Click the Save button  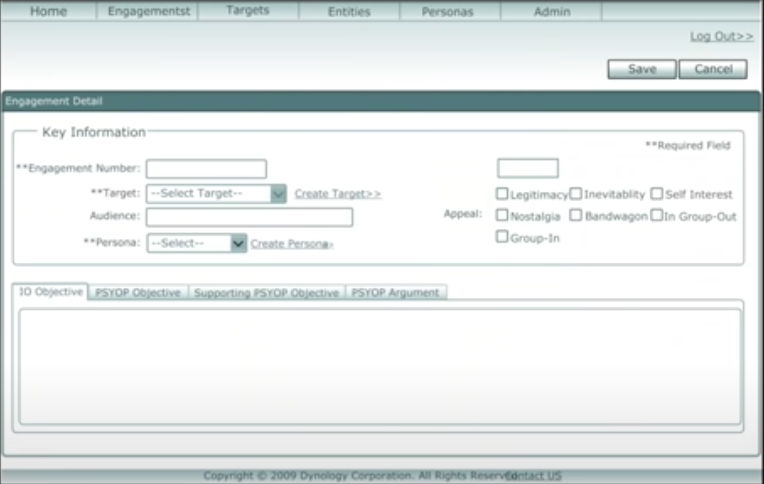(642, 69)
